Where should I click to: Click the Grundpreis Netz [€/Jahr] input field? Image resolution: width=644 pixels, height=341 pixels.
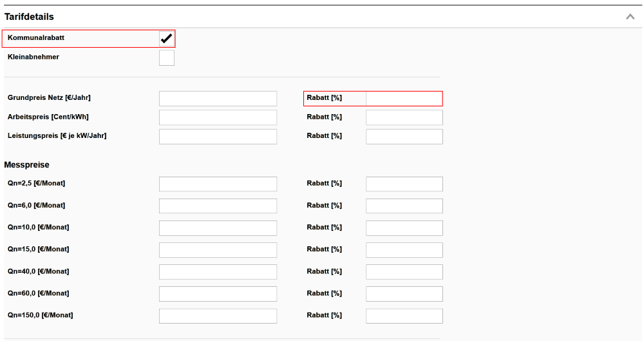pyautogui.click(x=218, y=98)
